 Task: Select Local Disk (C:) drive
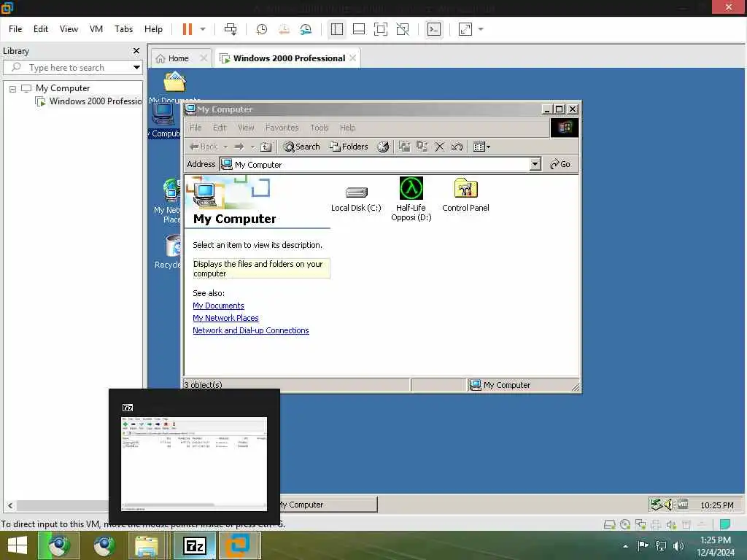356,198
